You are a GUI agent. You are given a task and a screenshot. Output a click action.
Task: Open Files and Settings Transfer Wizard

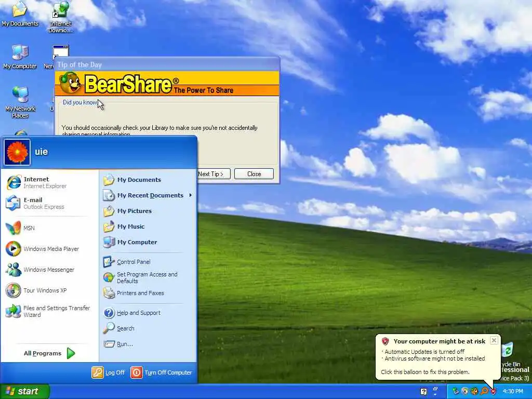49,311
